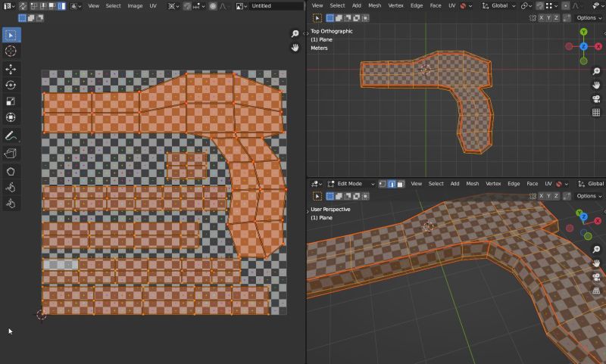Toggle camera view in User Perspective viewport
This screenshot has height=364, width=606.
(596, 277)
